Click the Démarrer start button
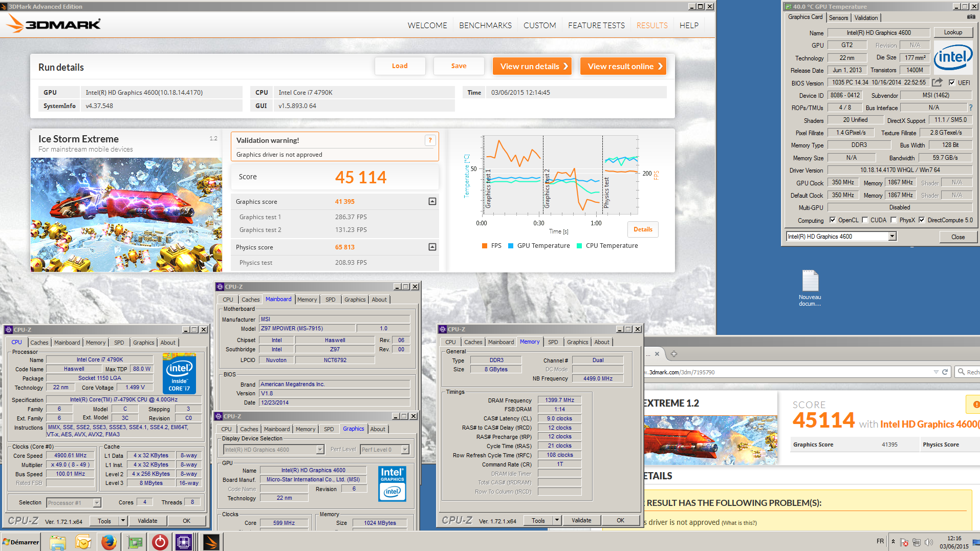This screenshot has width=980, height=551. (x=20, y=542)
